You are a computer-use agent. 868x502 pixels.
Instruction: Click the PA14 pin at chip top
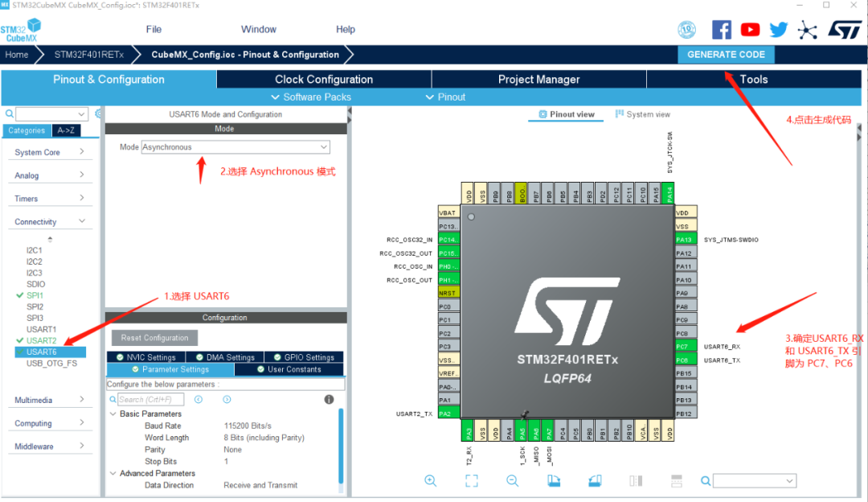pos(669,193)
